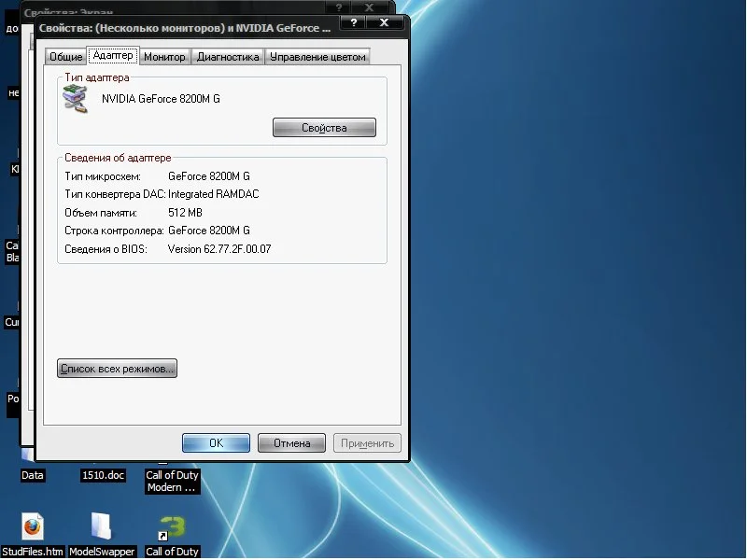Select the Адаптер tab
Viewport: 747px width, 560px height.
[113, 55]
